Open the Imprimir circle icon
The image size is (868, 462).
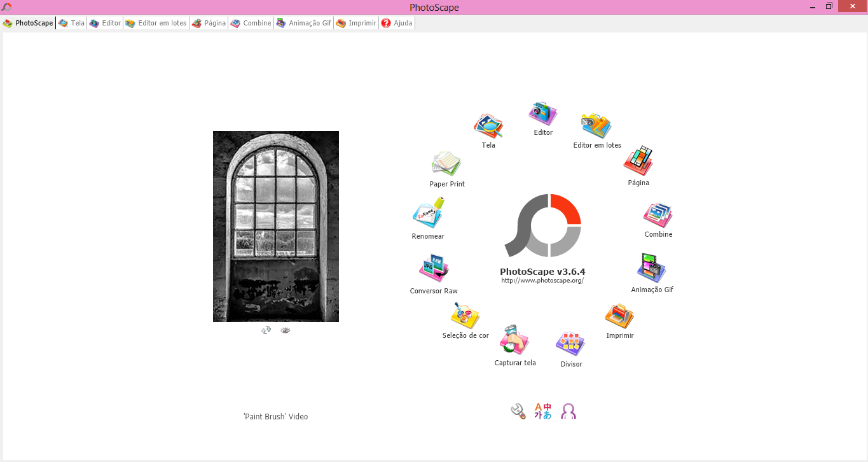point(619,316)
